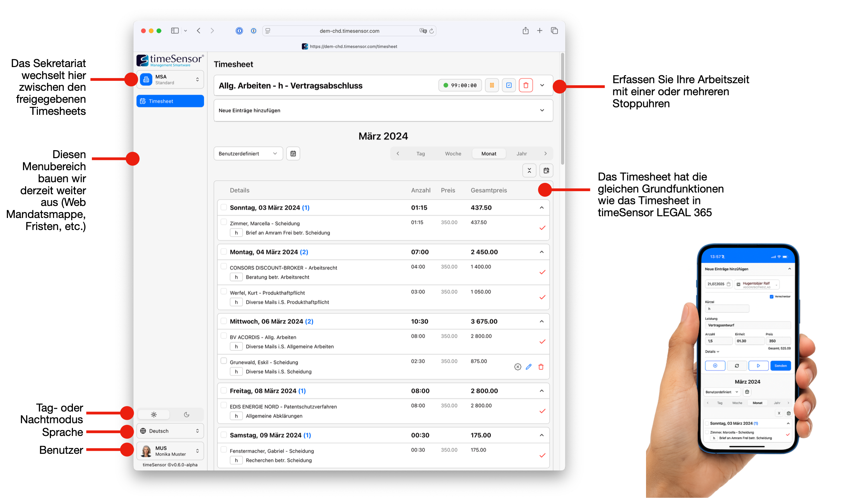Switch to Tag view
The image size is (849, 504).
coord(420,154)
